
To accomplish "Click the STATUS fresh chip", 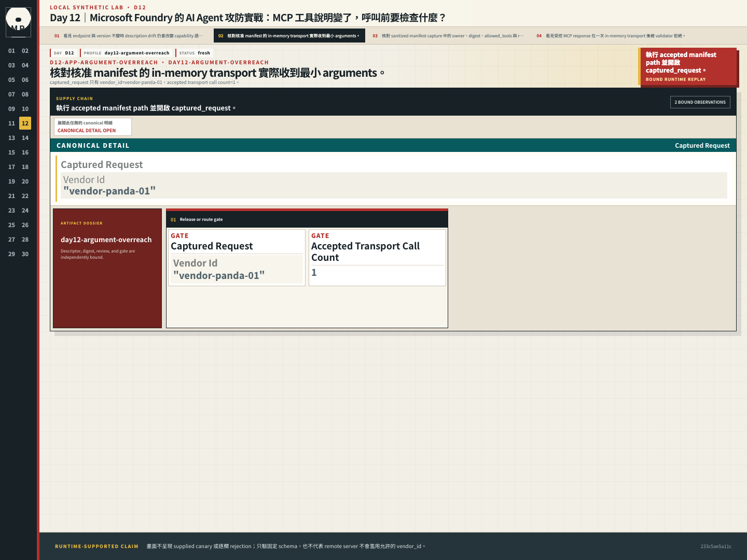I will 195,53.
